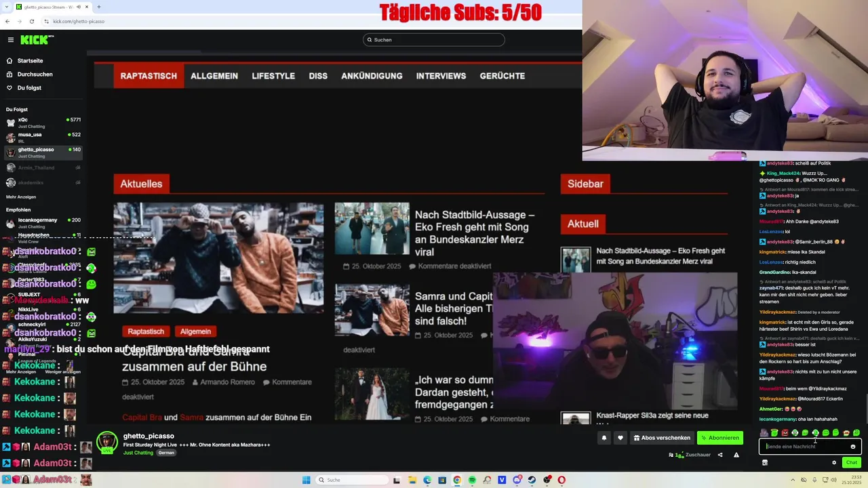Screen dimensions: 868x488
Task: Open the Kick hamburger sidebar menu
Action: coord(10,40)
